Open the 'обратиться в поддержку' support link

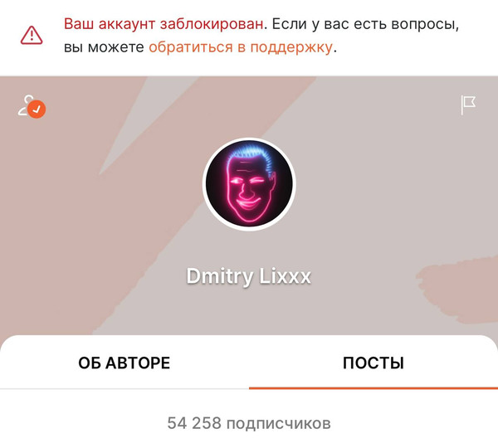point(241,47)
